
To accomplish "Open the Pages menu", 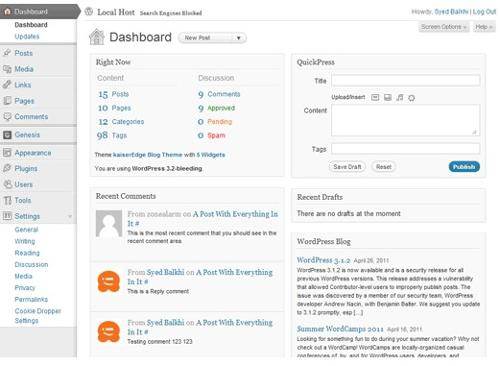I will point(24,101).
